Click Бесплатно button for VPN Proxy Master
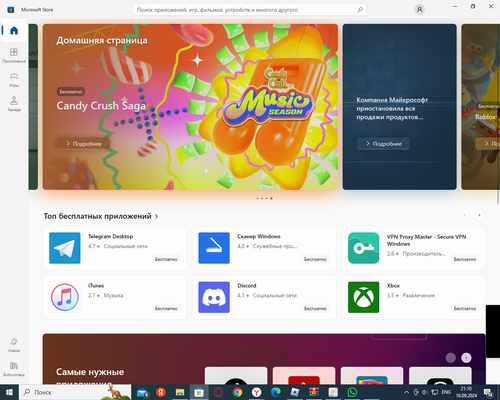500x400 pixels. 465,259
